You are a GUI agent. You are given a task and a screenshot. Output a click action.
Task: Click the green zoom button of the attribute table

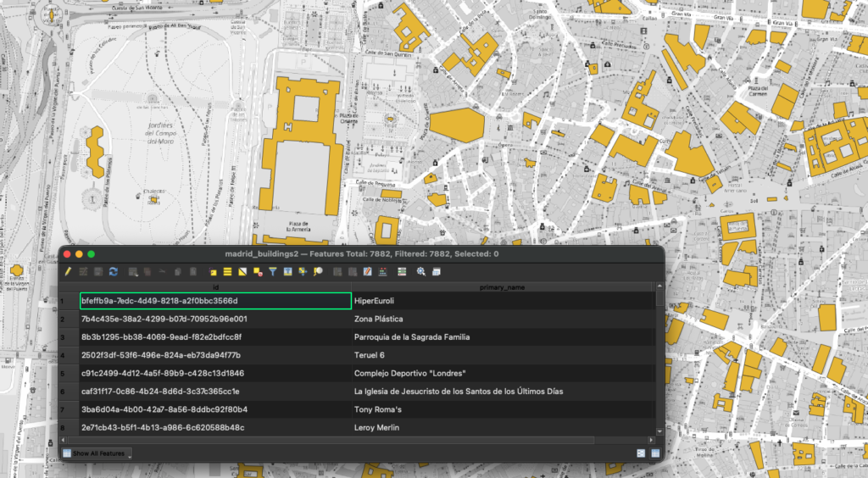pos(92,254)
